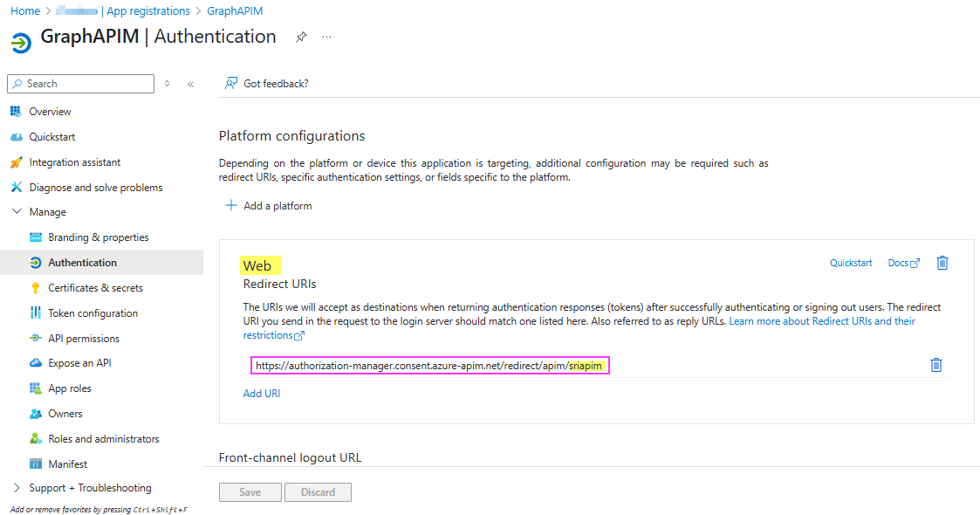The height and width of the screenshot is (515, 980).
Task: Click the Authentication sidebar icon
Action: (x=36, y=263)
